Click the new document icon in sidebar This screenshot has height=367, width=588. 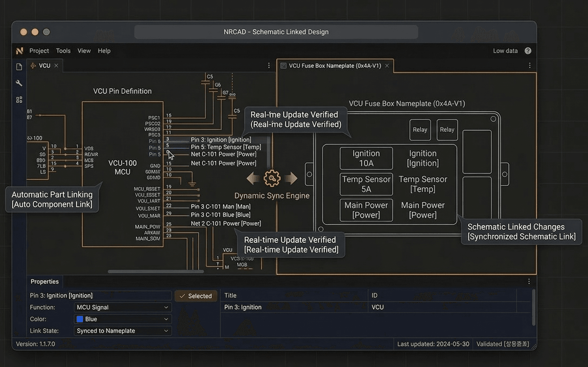19,67
